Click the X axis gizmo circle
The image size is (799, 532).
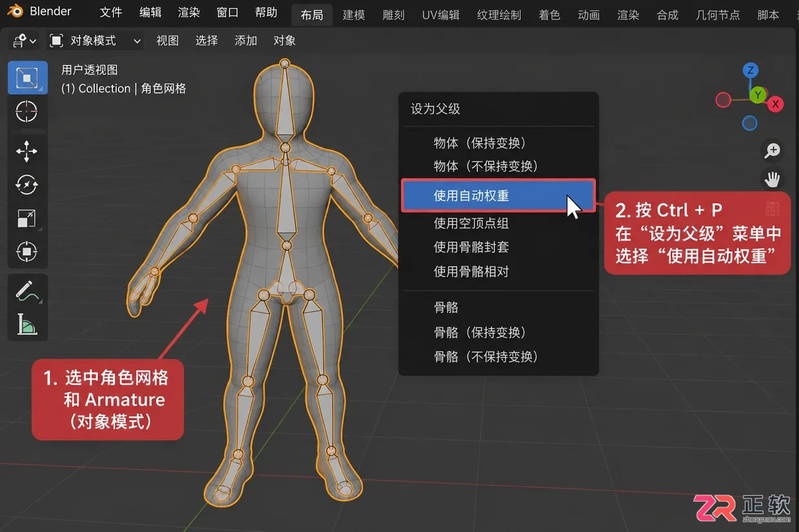[x=776, y=104]
